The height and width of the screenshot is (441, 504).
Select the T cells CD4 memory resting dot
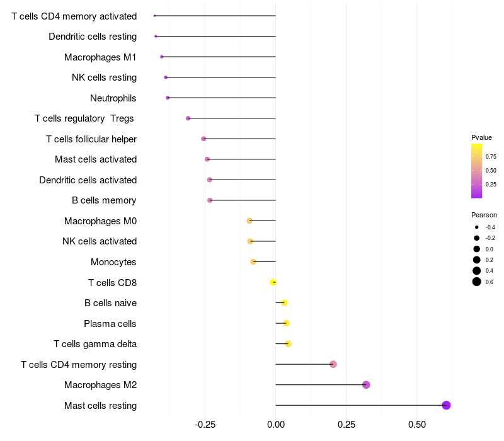coord(333,364)
